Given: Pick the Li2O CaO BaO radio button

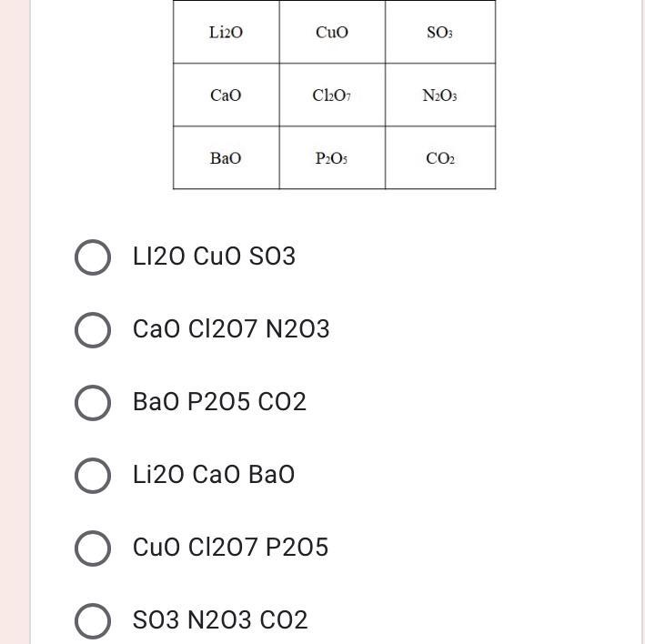Looking at the screenshot, I should click(x=93, y=475).
